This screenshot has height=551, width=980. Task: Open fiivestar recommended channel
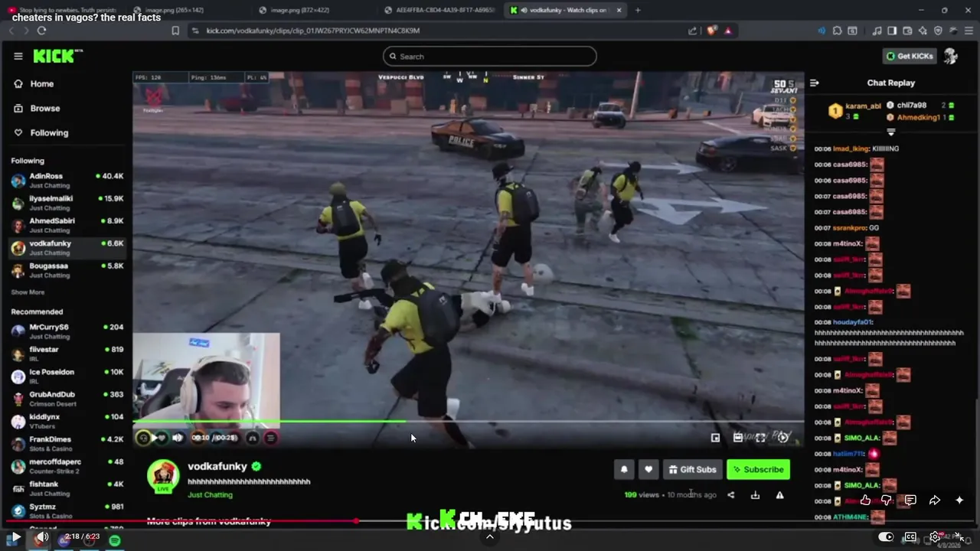click(x=67, y=354)
